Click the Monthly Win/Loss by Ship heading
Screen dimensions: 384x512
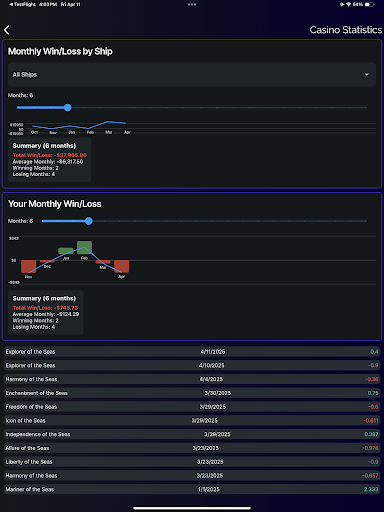coord(60,51)
